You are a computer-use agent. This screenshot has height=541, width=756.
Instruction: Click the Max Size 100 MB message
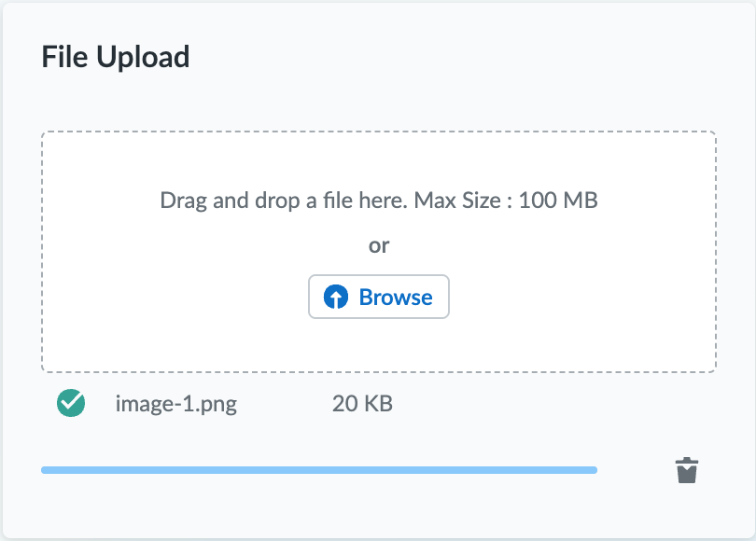379,200
